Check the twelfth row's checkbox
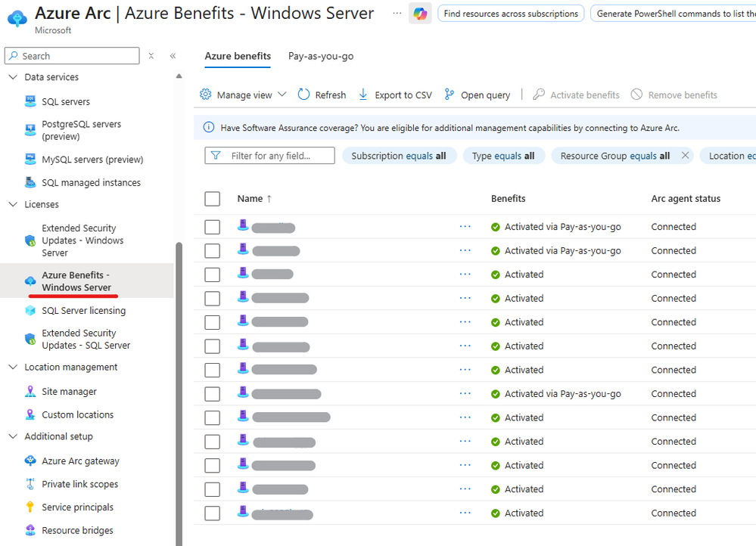This screenshot has width=756, height=546. click(x=212, y=489)
